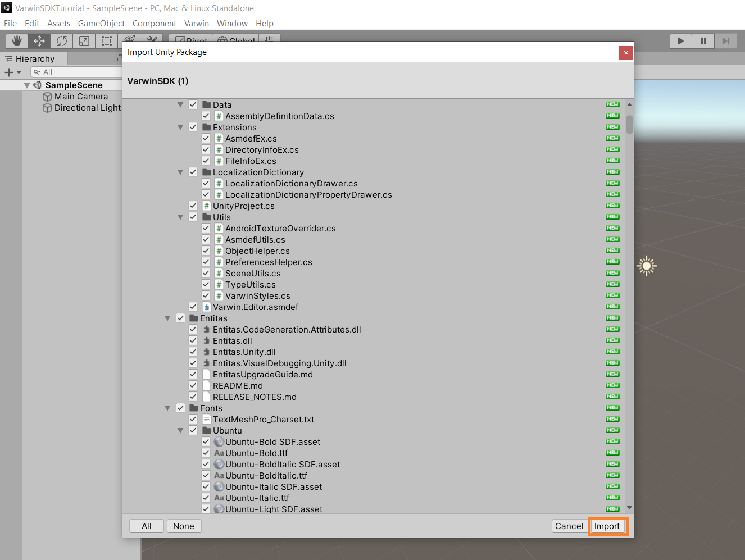The image size is (745, 560).
Task: Click the Pause button
Action: 703,41
